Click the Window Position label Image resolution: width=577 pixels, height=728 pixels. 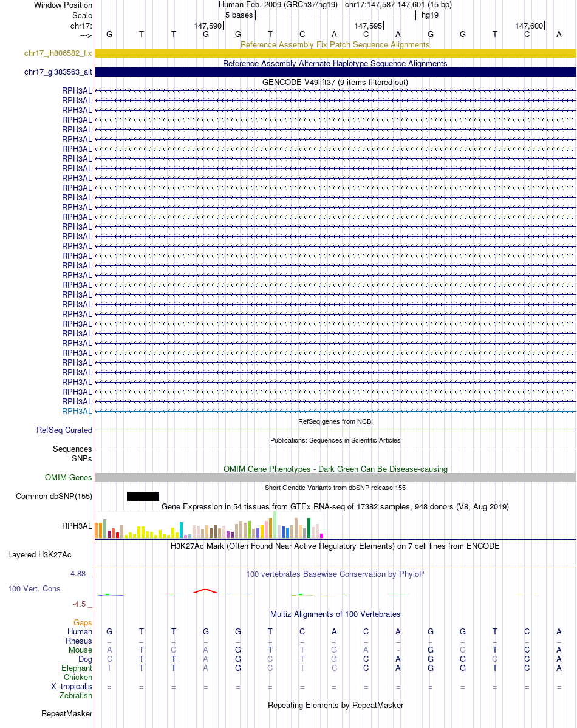[63, 5]
